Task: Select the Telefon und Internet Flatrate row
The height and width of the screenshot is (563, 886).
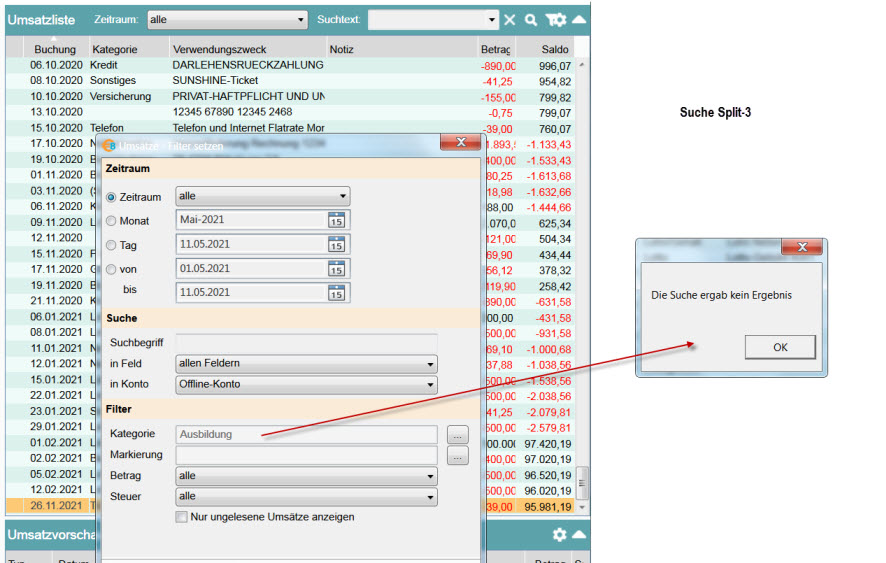Action: point(290,128)
